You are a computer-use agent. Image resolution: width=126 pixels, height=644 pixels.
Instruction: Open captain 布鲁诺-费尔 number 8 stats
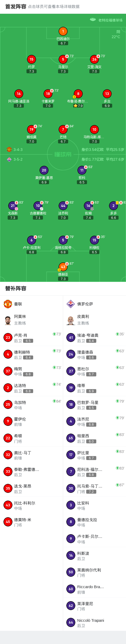tap(78, 94)
